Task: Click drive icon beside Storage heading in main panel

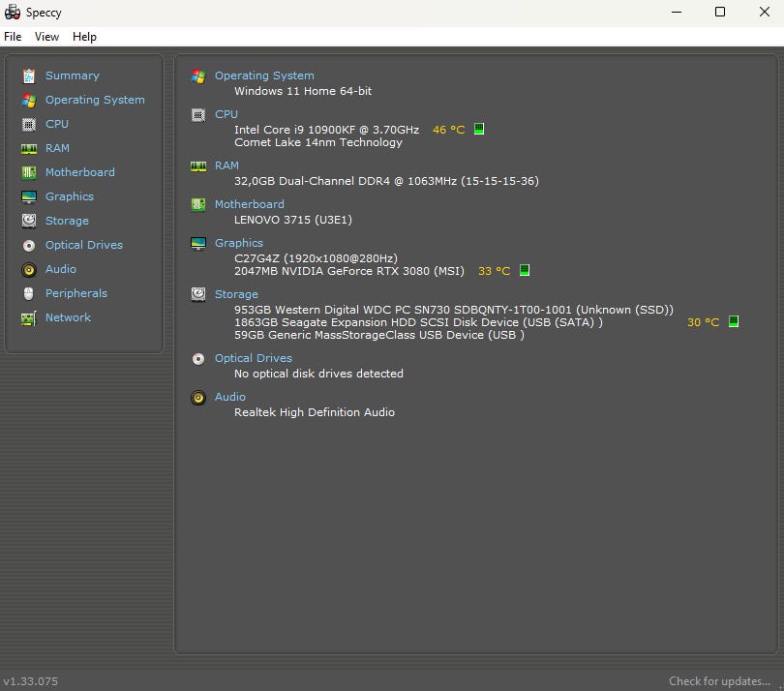Action: 198,294
